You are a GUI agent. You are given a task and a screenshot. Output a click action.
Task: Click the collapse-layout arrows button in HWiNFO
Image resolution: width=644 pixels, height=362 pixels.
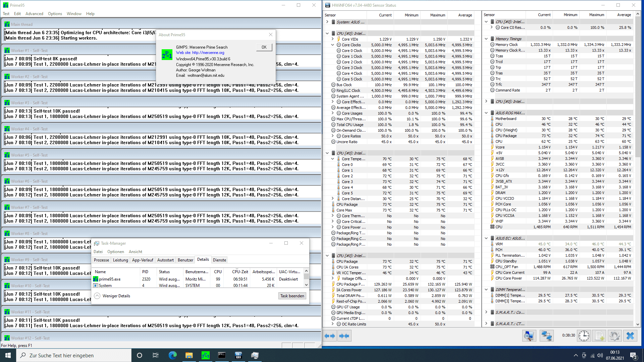click(344, 336)
